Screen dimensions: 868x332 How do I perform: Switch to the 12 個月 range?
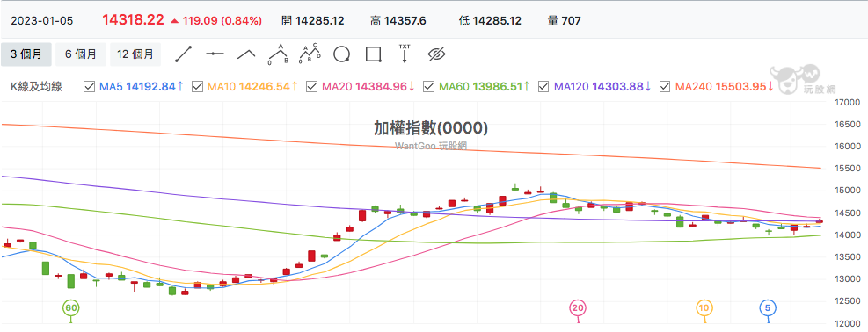135,54
